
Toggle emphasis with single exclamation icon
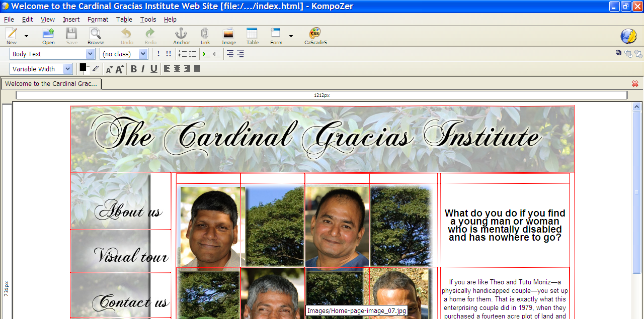(x=158, y=54)
